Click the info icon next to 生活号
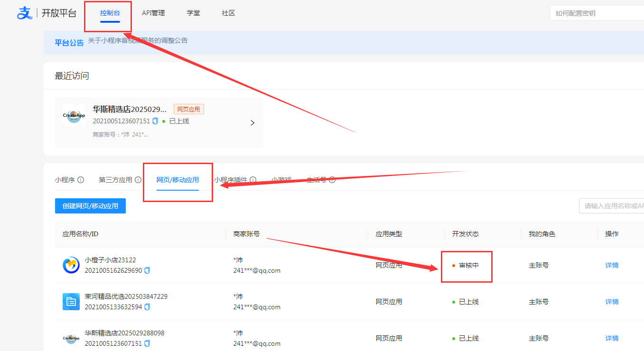The image size is (644, 351). [332, 180]
